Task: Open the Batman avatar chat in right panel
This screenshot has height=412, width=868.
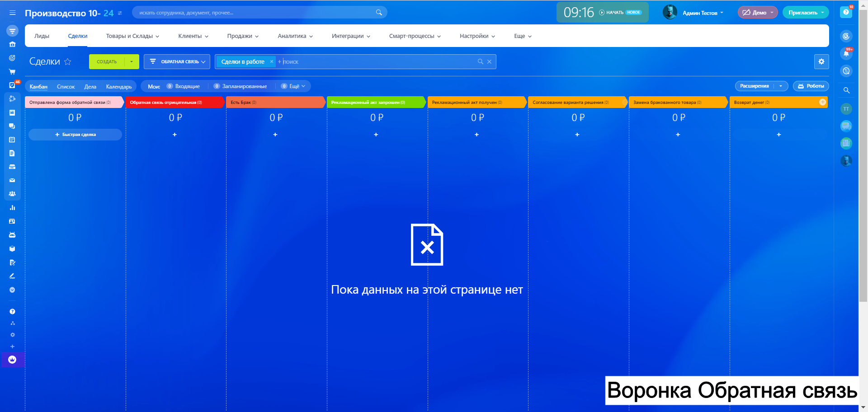Action: 846,161
